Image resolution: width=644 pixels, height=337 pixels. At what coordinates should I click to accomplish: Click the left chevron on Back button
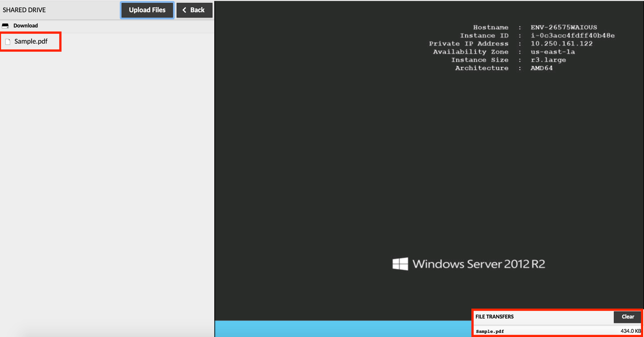184,10
